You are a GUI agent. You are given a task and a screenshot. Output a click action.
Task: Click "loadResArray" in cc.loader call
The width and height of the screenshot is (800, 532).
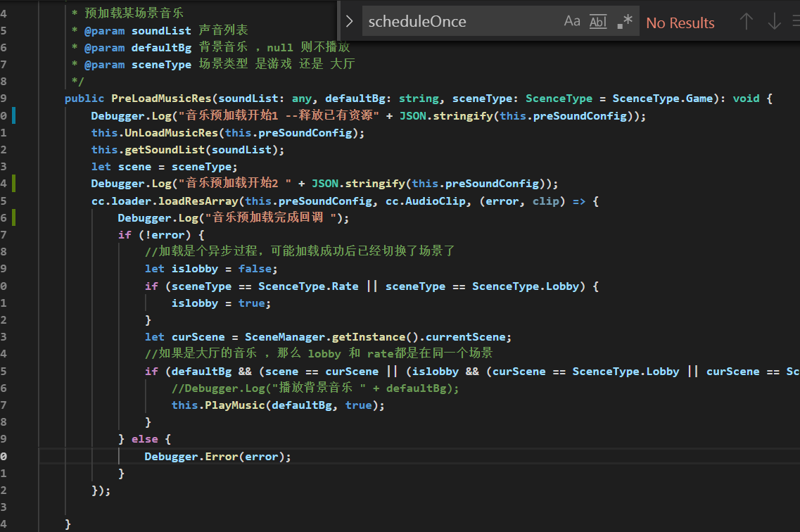[x=198, y=201]
